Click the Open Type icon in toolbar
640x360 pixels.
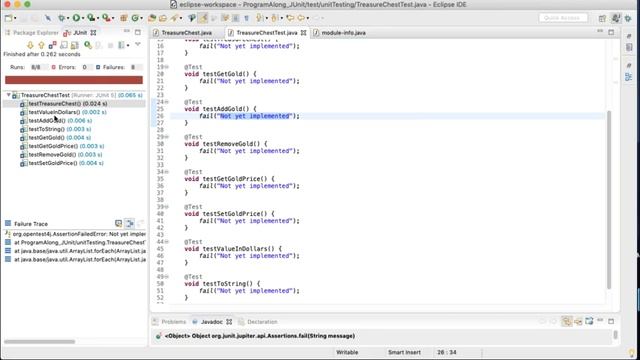(x=152, y=18)
